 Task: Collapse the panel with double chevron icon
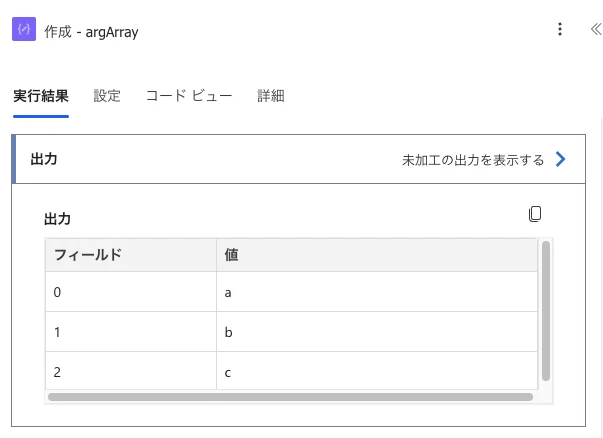pos(596,29)
